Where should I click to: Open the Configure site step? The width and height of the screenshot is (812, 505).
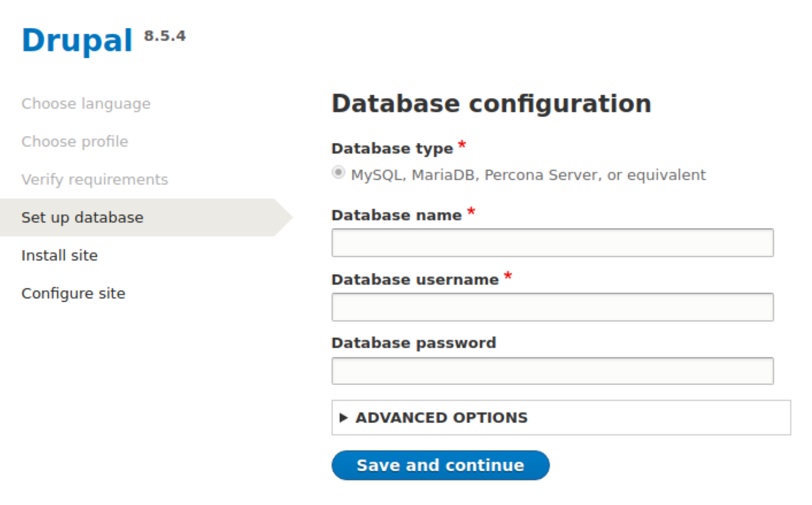pyautogui.click(x=73, y=293)
